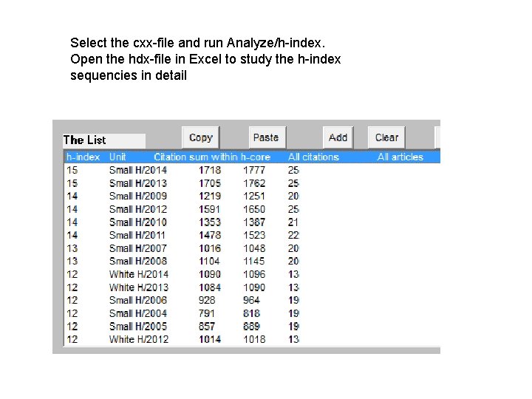Click the Clear button
Viewport: 532px width, 399px height.
click(x=386, y=137)
